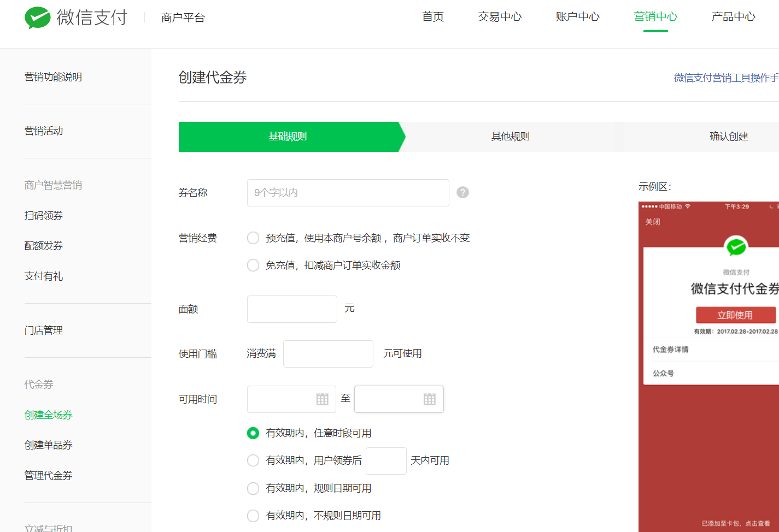Image resolution: width=779 pixels, height=532 pixels.
Task: Open 配额发券 in sidebar
Action: [44, 246]
